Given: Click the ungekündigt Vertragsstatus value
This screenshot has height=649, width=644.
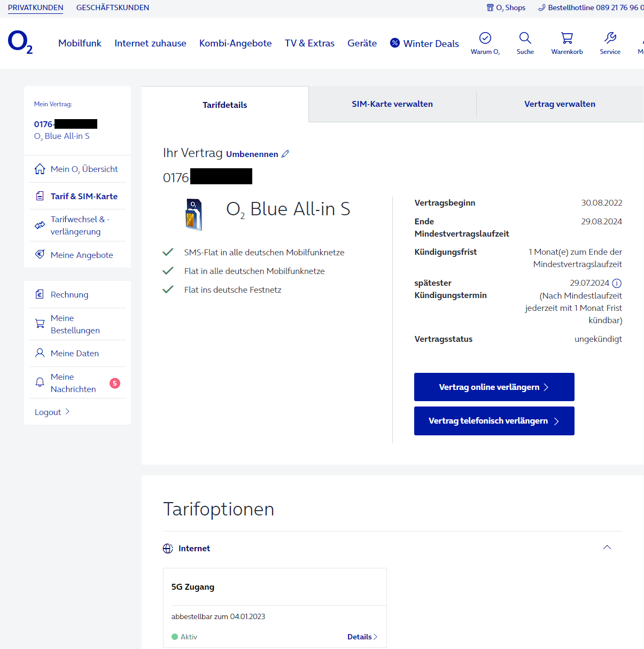Looking at the screenshot, I should pyautogui.click(x=598, y=339).
